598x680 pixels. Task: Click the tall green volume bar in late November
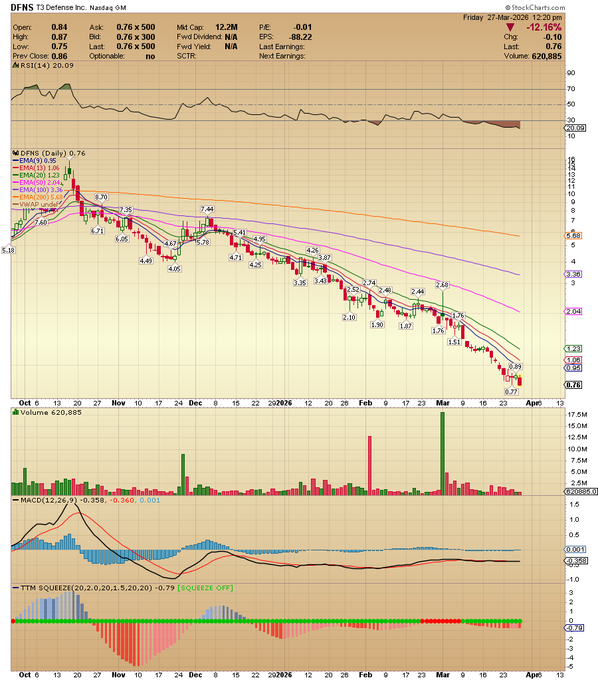pyautogui.click(x=183, y=474)
